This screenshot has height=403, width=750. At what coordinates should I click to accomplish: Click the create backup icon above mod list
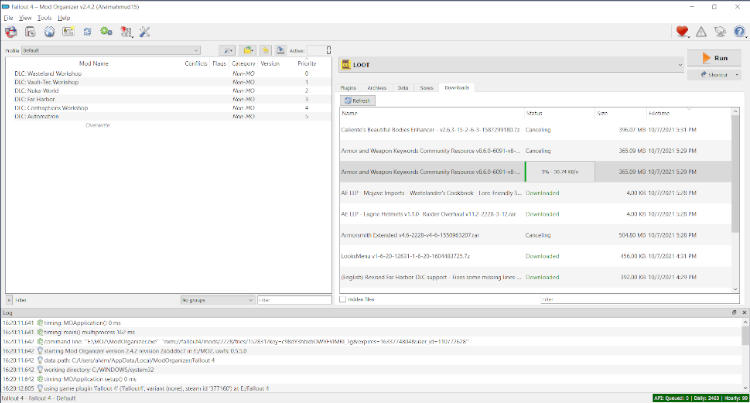280,50
